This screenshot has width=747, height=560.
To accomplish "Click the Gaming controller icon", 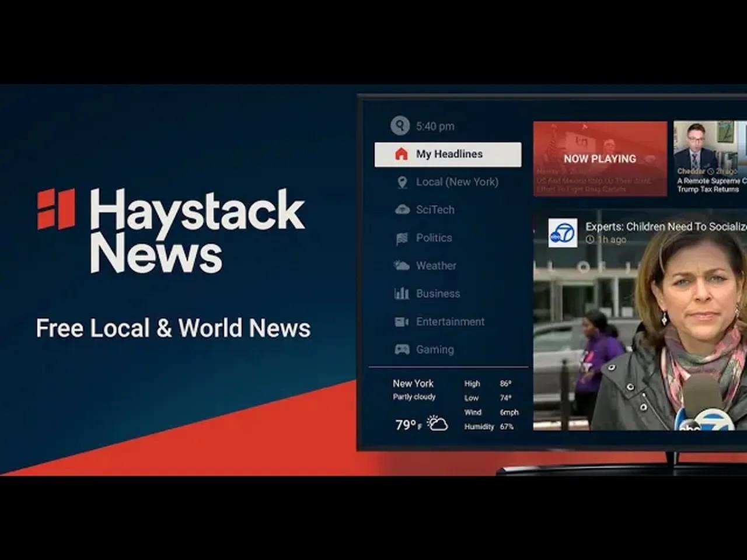I will (402, 349).
